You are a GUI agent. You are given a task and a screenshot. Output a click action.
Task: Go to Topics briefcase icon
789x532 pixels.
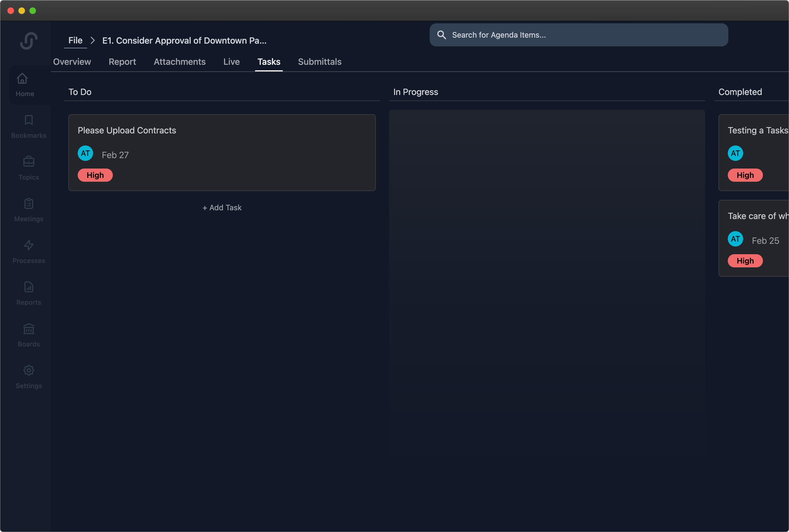[29, 162]
